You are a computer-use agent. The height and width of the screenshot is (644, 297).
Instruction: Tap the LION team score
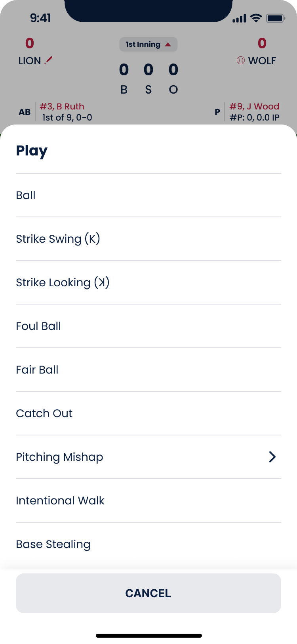(30, 43)
